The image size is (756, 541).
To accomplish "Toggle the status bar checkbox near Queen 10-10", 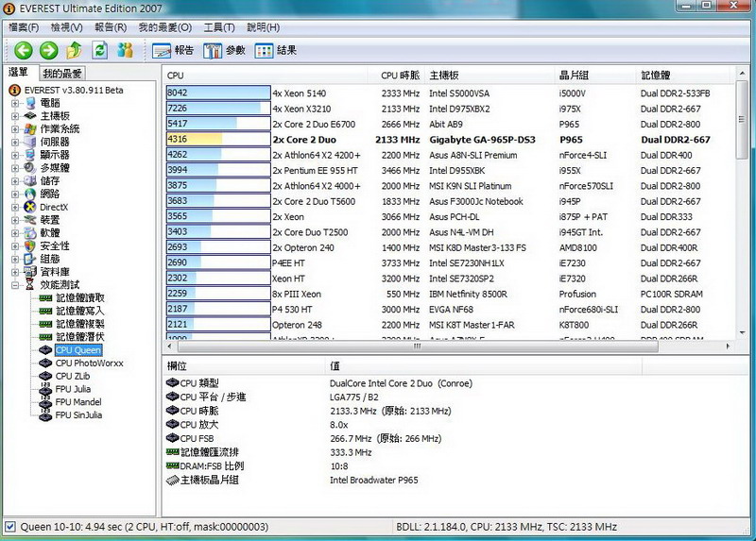I will [x=10, y=527].
